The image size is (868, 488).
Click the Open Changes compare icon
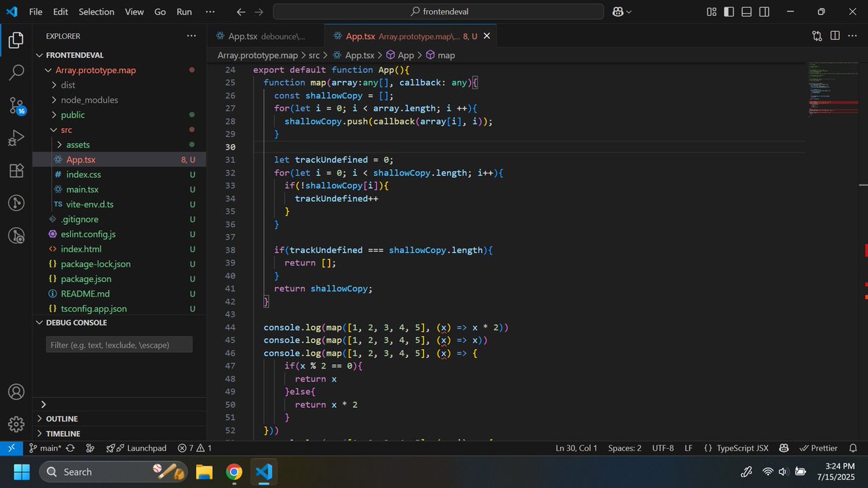tap(817, 35)
